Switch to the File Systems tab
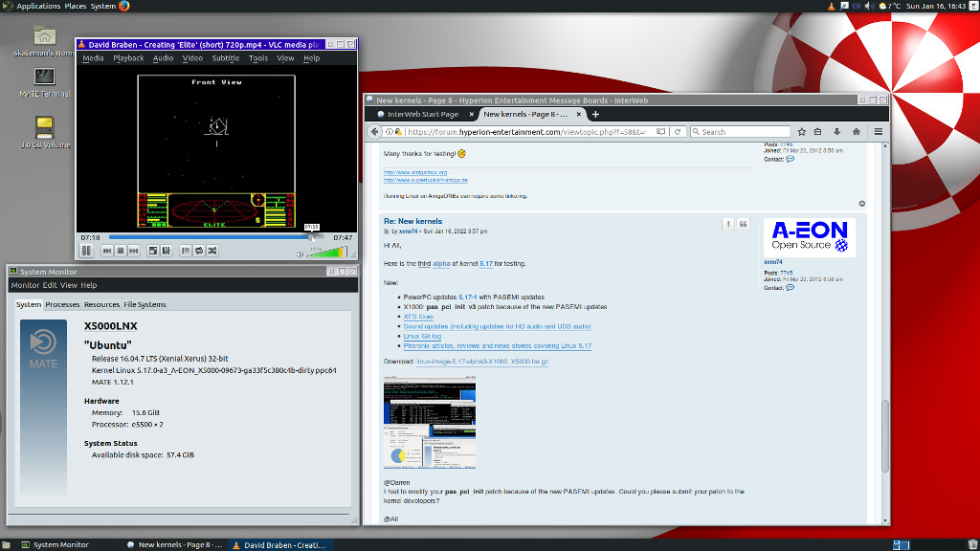Viewport: 980px width, 551px height. pos(145,304)
